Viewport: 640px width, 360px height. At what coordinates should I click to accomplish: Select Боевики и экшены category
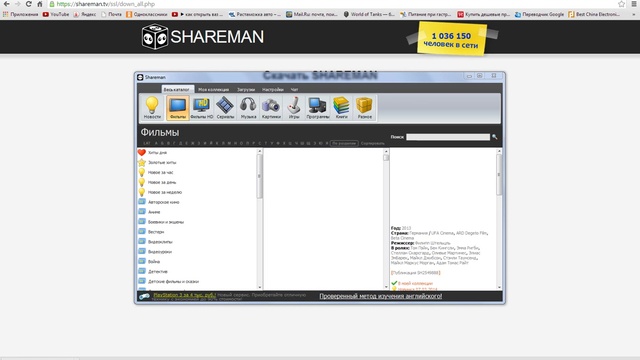(166, 222)
